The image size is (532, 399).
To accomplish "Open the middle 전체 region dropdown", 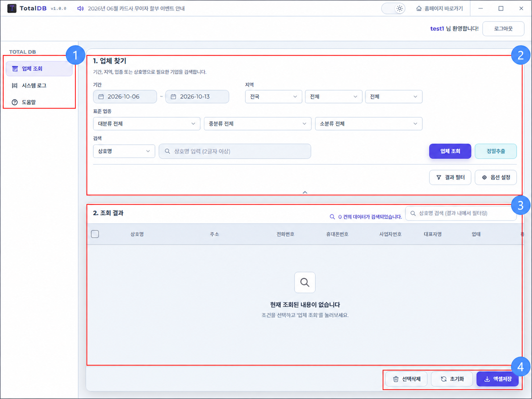I will tap(334, 97).
